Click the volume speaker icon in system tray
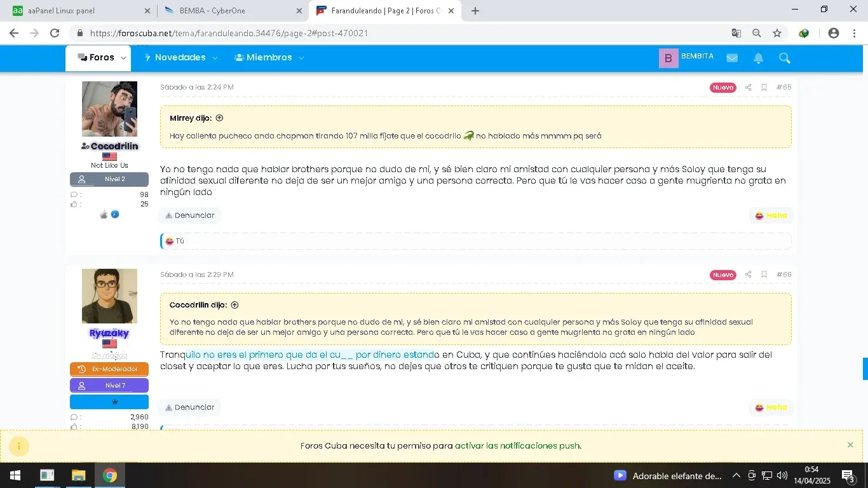The width and height of the screenshot is (868, 488). [782, 475]
